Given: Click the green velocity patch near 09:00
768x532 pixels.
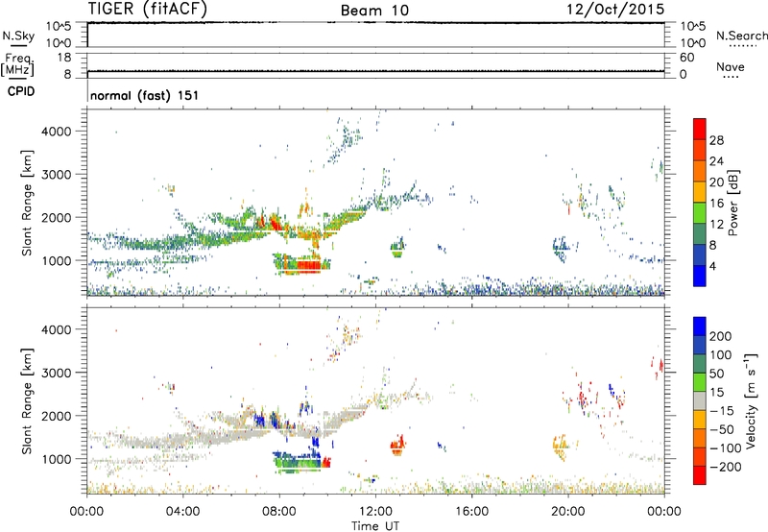Looking at the screenshot, I should pyautogui.click(x=299, y=463).
